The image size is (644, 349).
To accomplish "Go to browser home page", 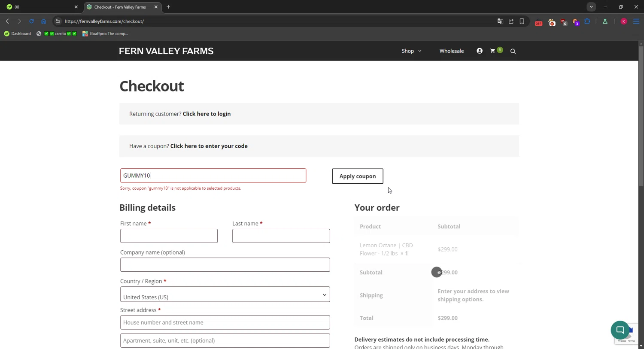I will tap(43, 21).
